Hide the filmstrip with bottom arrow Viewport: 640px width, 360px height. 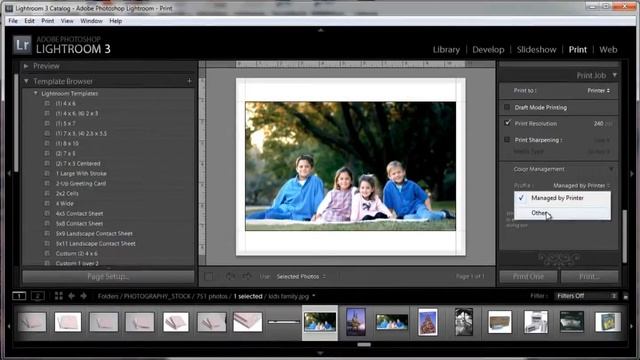coord(320,353)
